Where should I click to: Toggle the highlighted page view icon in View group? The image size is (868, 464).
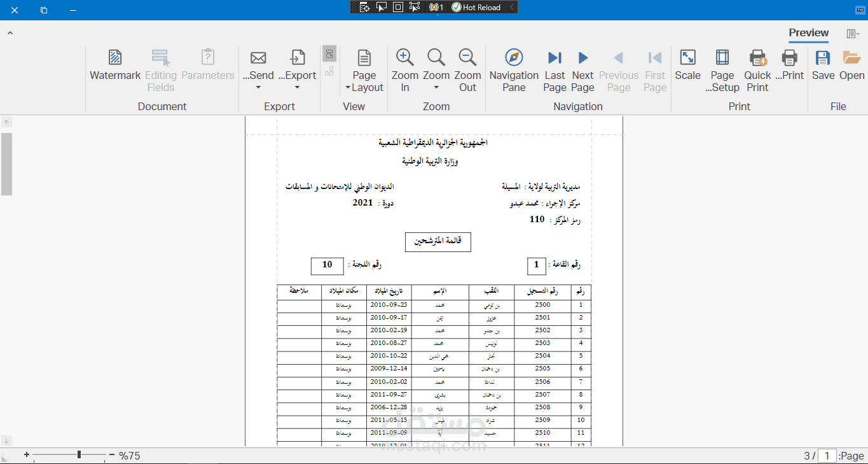tap(329, 54)
